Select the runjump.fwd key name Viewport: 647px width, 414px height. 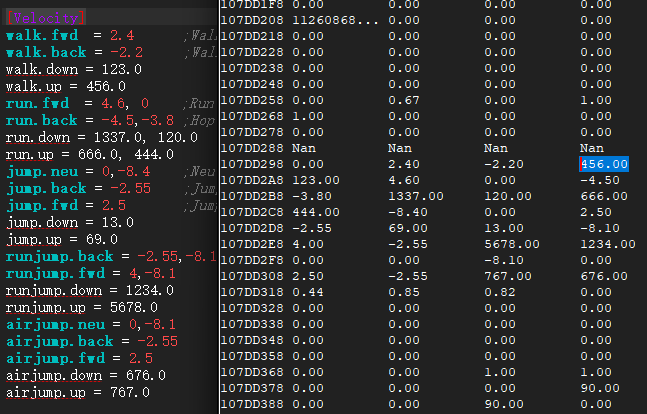pyautogui.click(x=55, y=274)
